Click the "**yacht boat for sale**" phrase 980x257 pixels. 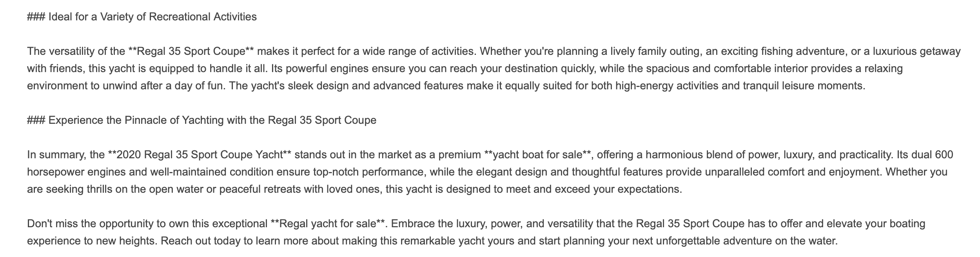(x=537, y=155)
